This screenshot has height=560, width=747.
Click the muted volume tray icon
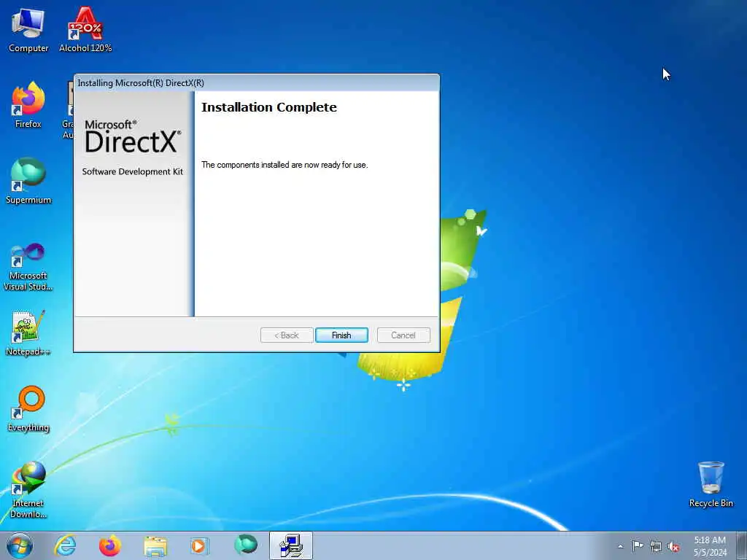(x=673, y=546)
